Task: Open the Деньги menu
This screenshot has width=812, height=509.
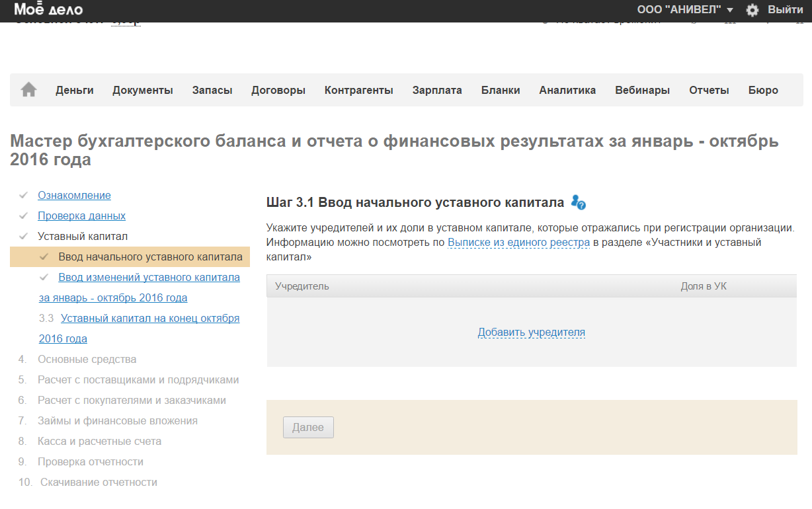Action: click(75, 91)
